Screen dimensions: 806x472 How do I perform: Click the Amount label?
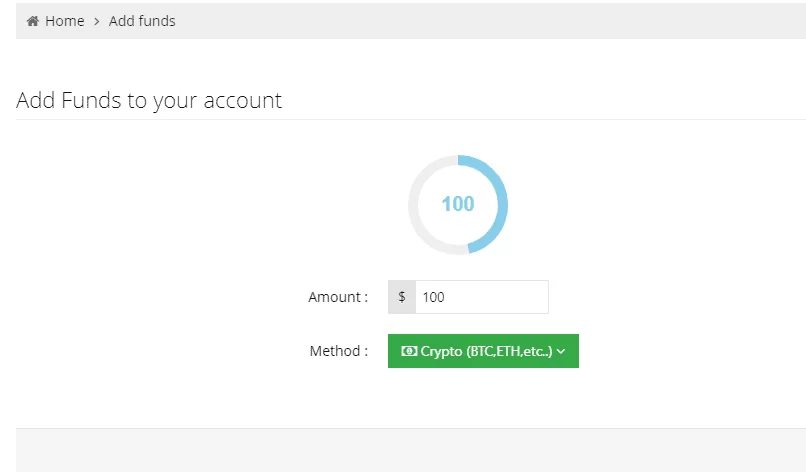(338, 297)
